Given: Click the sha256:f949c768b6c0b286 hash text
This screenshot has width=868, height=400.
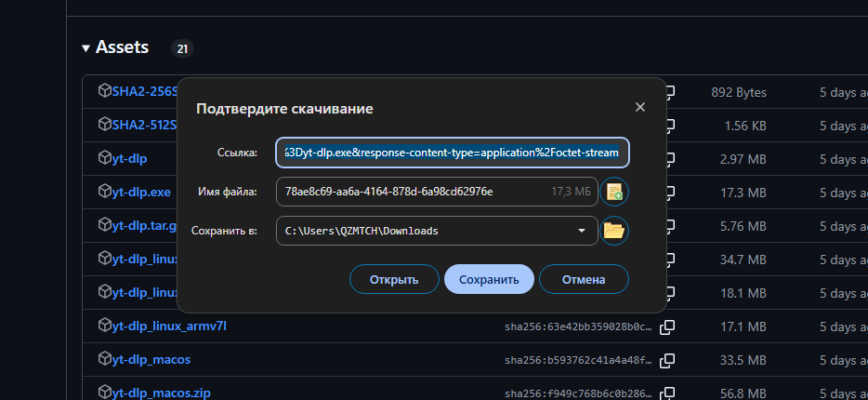Looking at the screenshot, I should 578,393.
